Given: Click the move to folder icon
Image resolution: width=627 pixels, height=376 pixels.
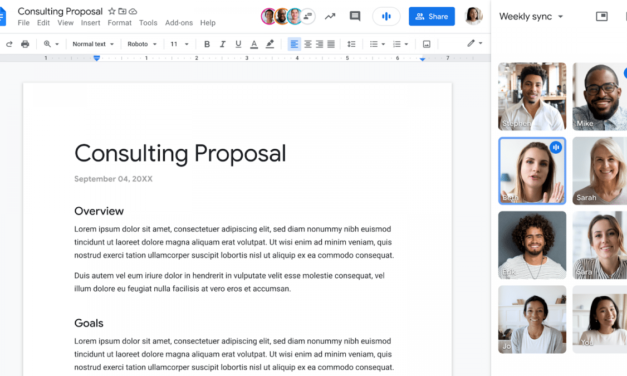Looking at the screenshot, I should (122, 11).
